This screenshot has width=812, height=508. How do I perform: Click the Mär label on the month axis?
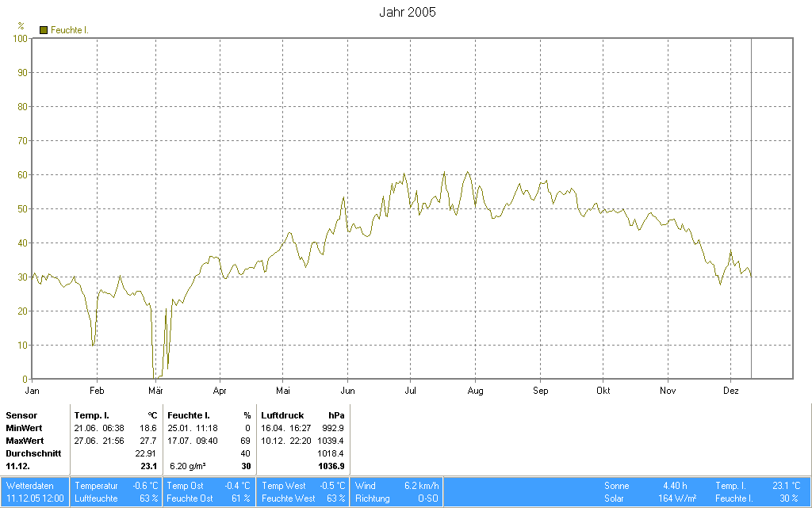coord(155,391)
